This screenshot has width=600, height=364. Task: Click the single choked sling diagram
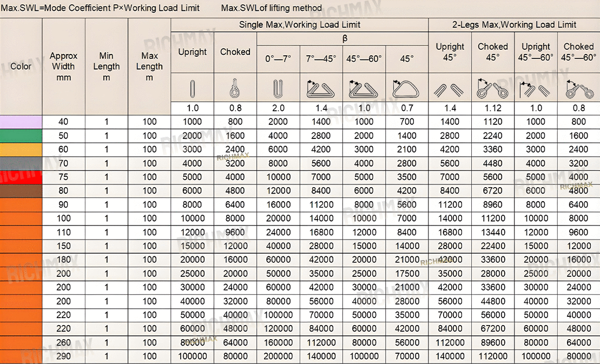coord(235,88)
